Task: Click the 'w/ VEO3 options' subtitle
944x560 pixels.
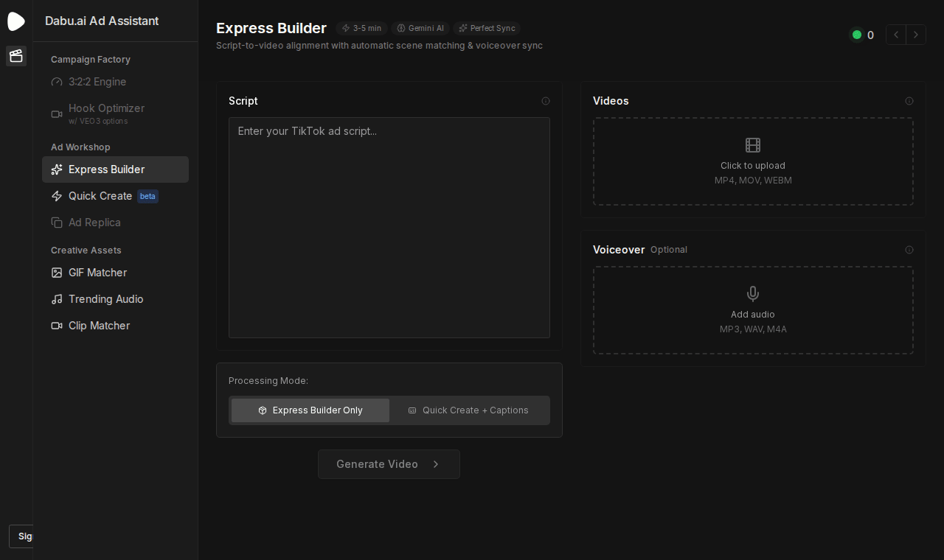Action: point(98,122)
